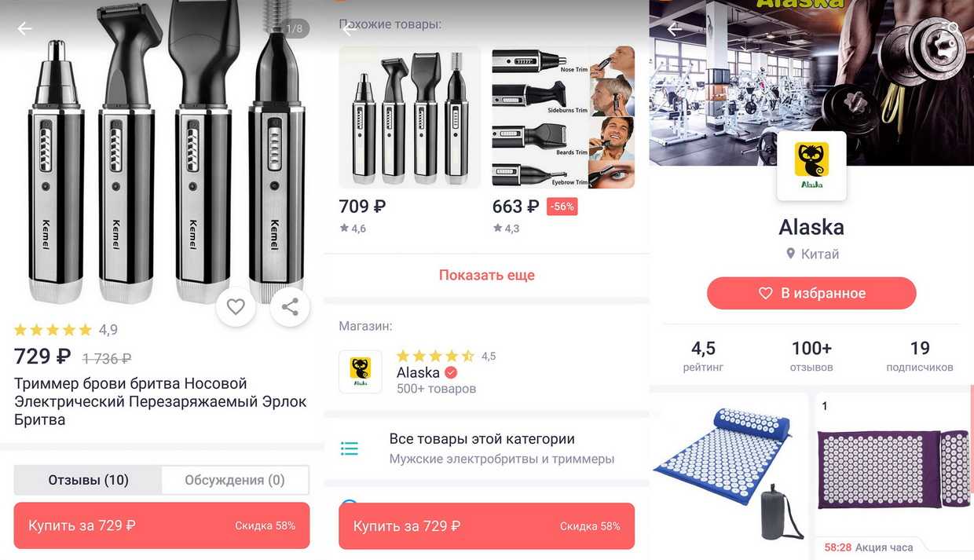Image resolution: width=974 pixels, height=560 pixels.
Task: Tap the back arrow on the trimmer product photo
Action: pos(25,29)
